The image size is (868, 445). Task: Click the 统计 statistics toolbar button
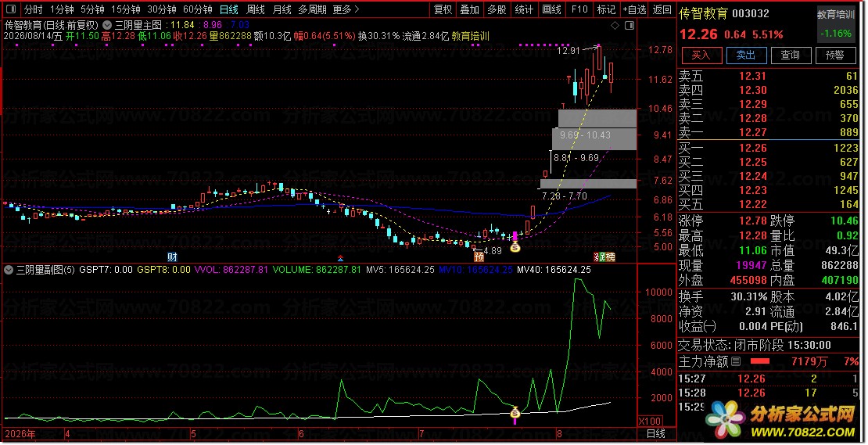point(524,9)
